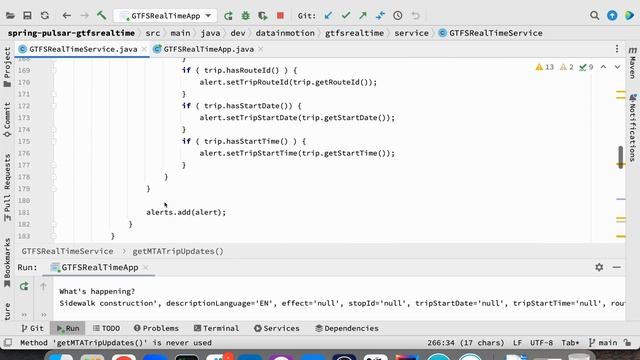The height and width of the screenshot is (360, 640).
Task: Run with coverage shield icon
Action: pyautogui.click(x=263, y=16)
